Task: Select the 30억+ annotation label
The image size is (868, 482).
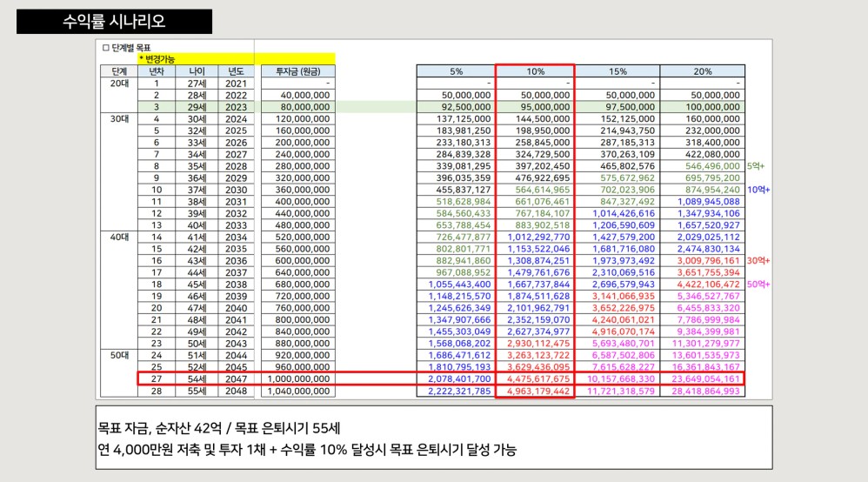Action: (x=758, y=261)
